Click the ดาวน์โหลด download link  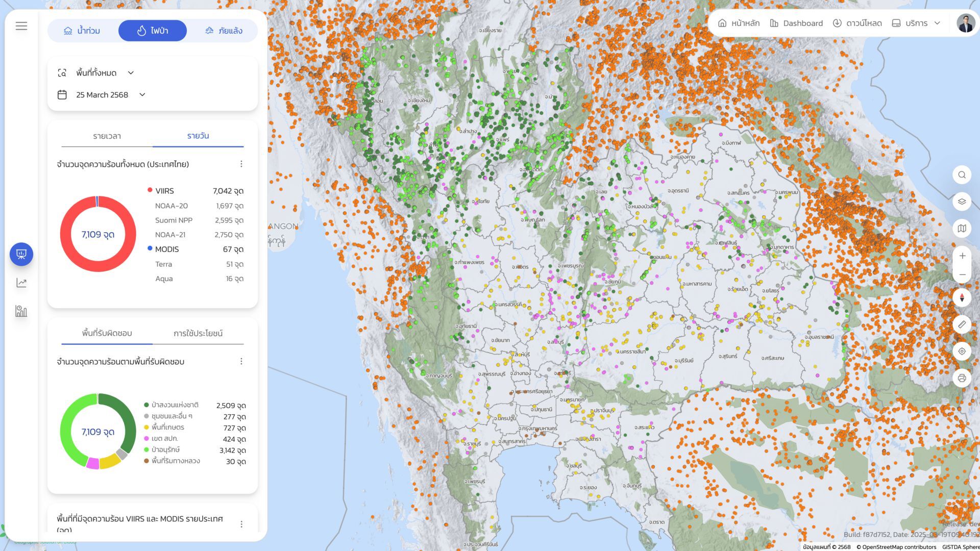point(857,23)
